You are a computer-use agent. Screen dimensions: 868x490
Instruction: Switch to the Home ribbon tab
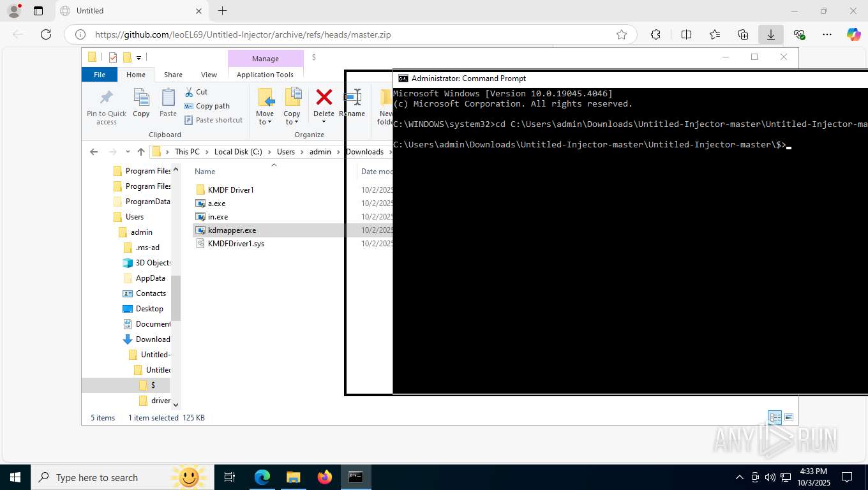(x=136, y=75)
